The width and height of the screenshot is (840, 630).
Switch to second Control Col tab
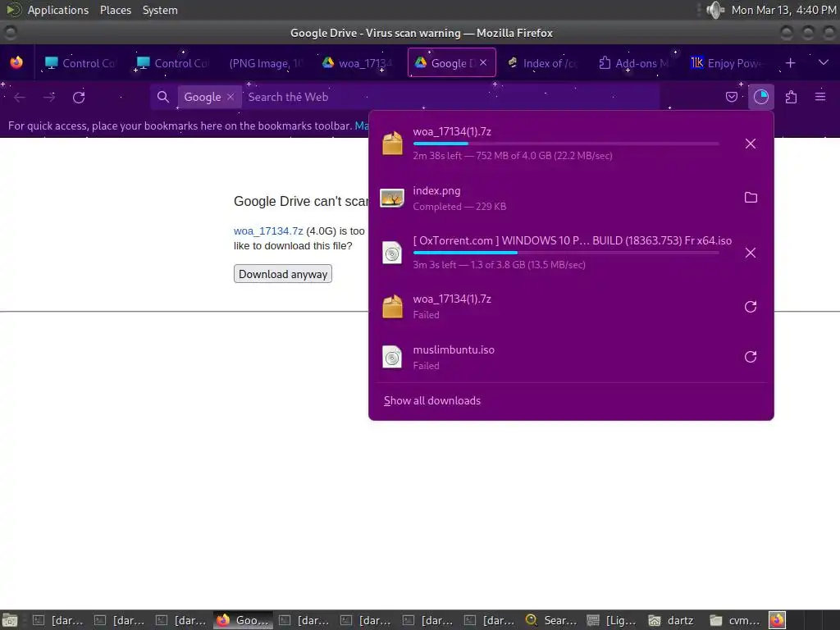pos(172,62)
